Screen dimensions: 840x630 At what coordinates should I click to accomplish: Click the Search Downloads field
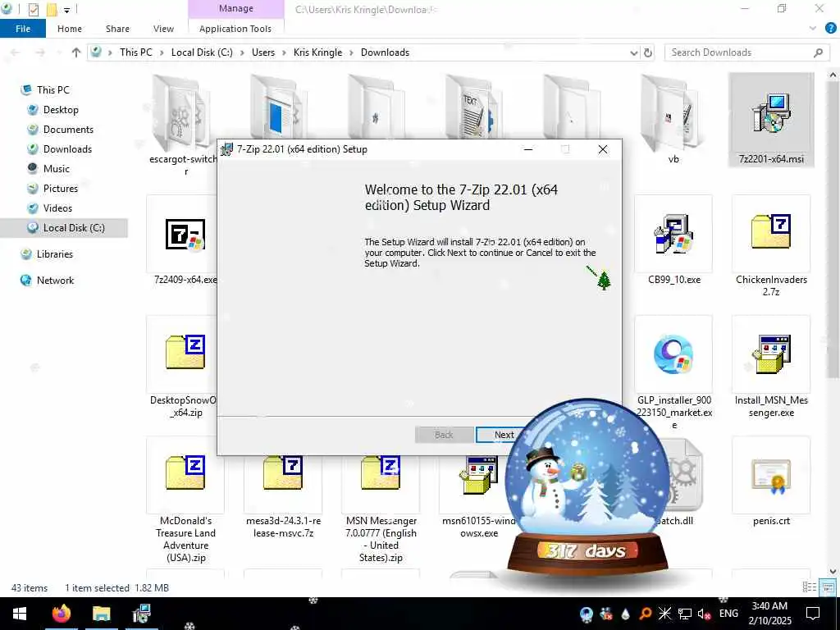[746, 52]
